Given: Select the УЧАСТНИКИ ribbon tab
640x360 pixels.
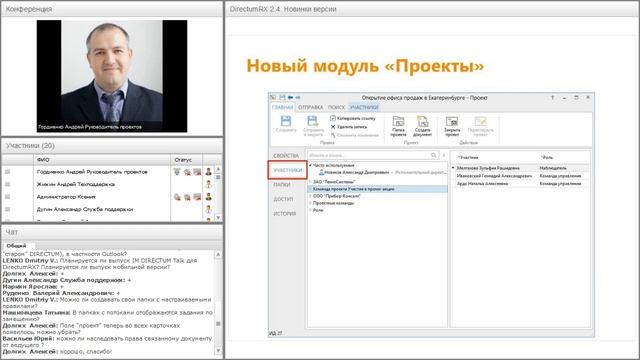Looking at the screenshot, I should click(x=364, y=107).
